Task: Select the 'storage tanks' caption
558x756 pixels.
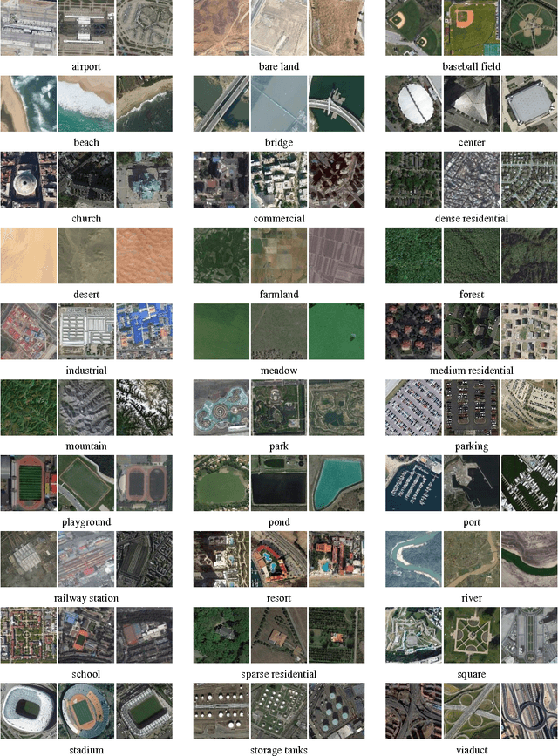Action: tap(279, 750)
